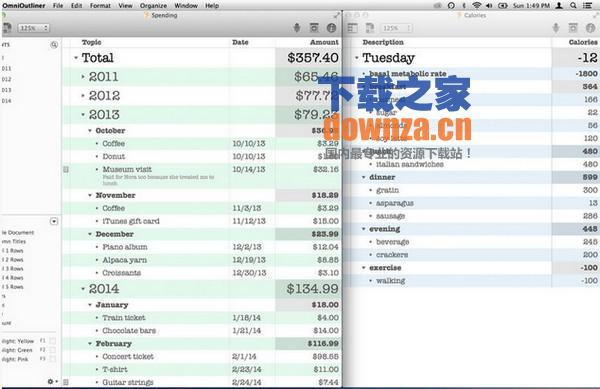Click the record audio microphone icon in Spending window
600x389 pixels.
297,28
